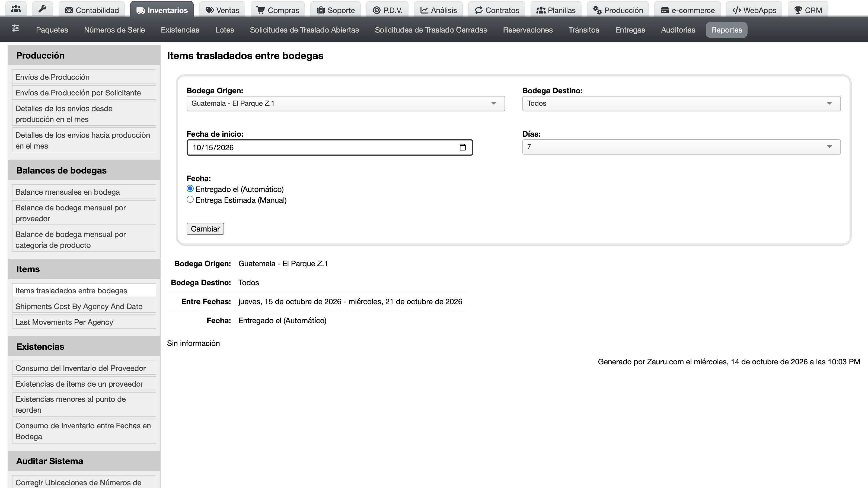Open the Soporte module tab

tap(336, 10)
